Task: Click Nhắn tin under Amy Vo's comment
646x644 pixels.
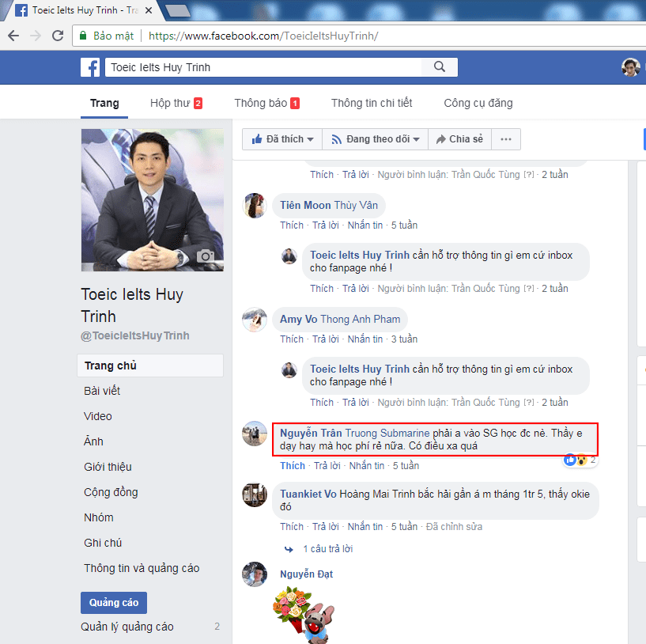Action: pos(365,339)
